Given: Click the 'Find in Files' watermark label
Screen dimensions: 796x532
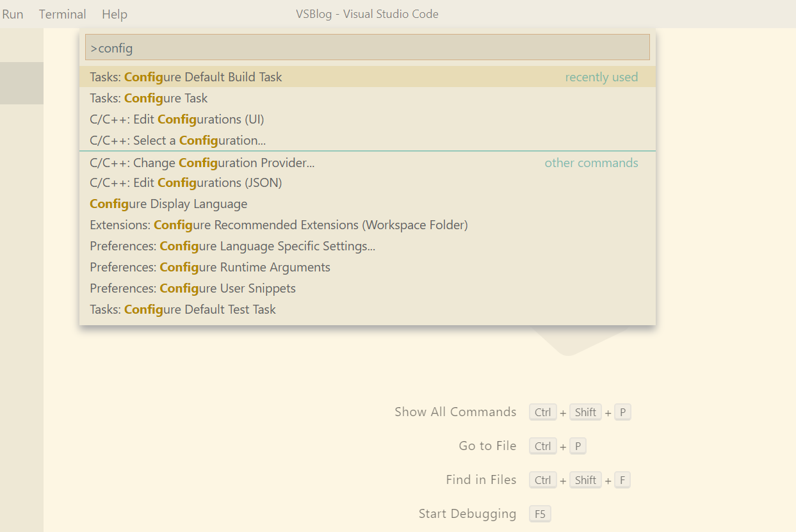Looking at the screenshot, I should [x=481, y=480].
